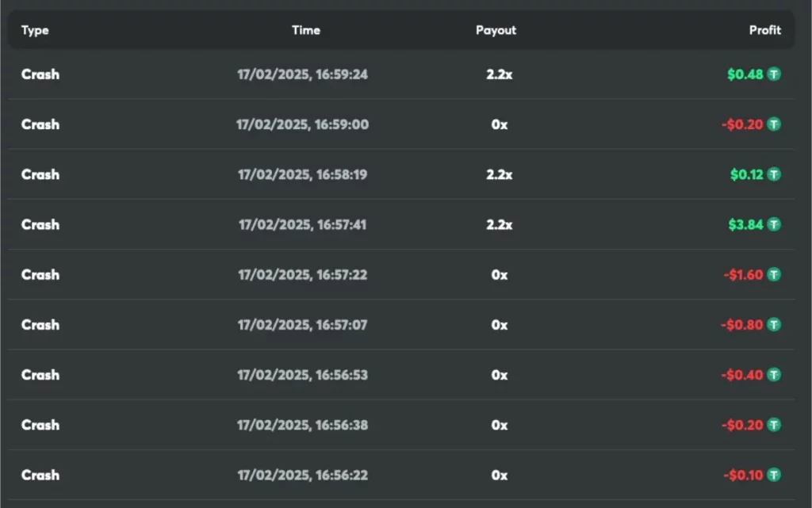Click the Payout column header
The image size is (812, 508).
pos(496,30)
